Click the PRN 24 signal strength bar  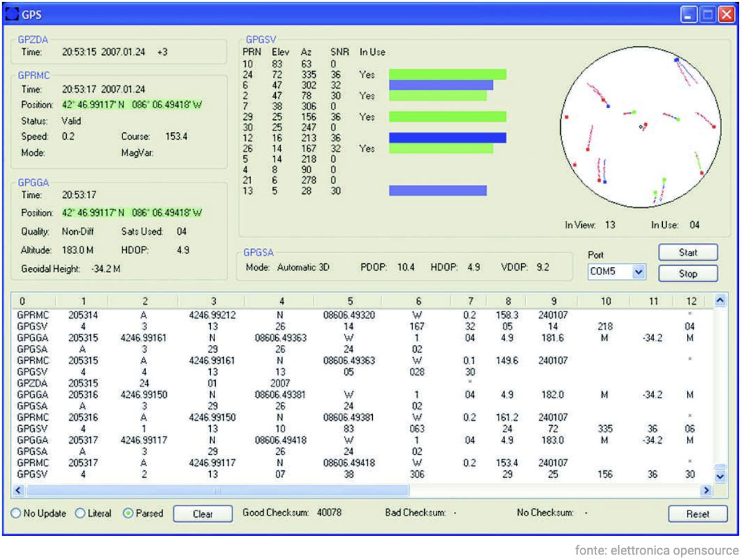[448, 74]
